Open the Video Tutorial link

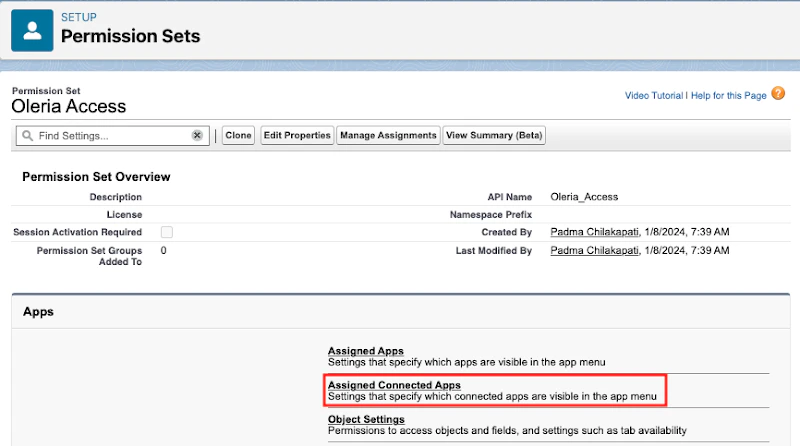pos(654,95)
